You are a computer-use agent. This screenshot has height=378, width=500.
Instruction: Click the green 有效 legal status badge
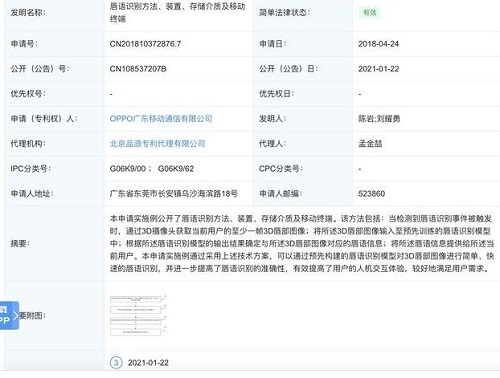point(370,13)
